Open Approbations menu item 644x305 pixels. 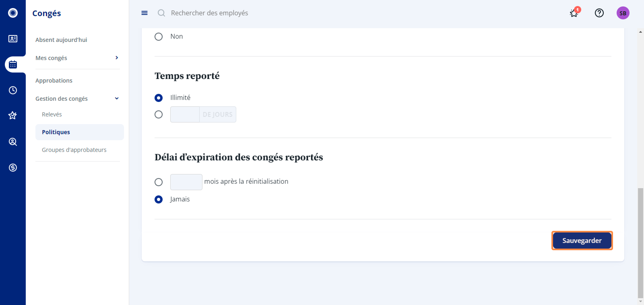54,80
